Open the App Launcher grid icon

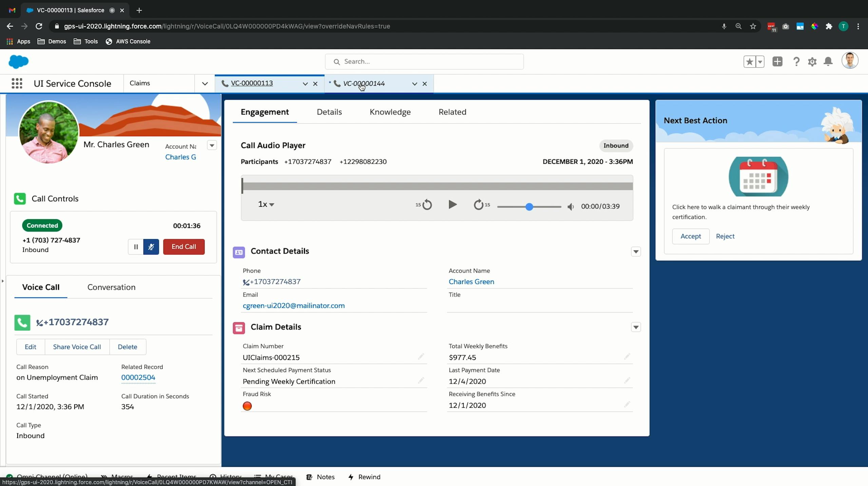click(x=17, y=83)
